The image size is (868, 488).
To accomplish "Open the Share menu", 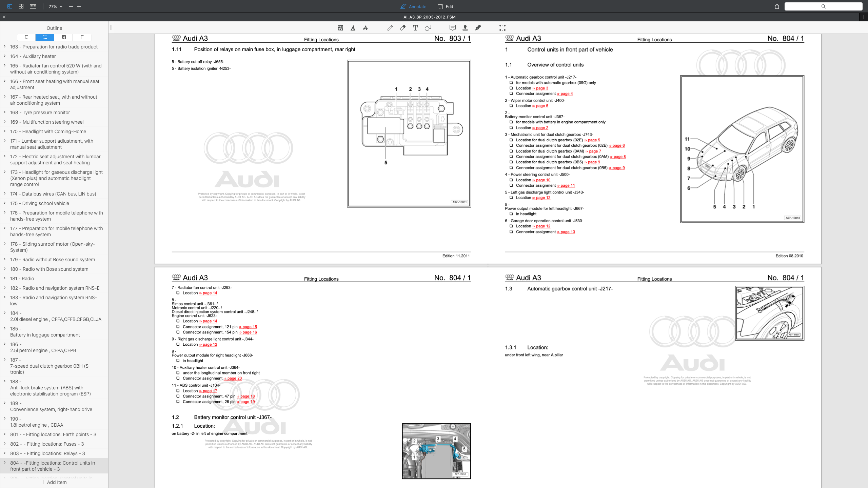I will [x=776, y=6].
